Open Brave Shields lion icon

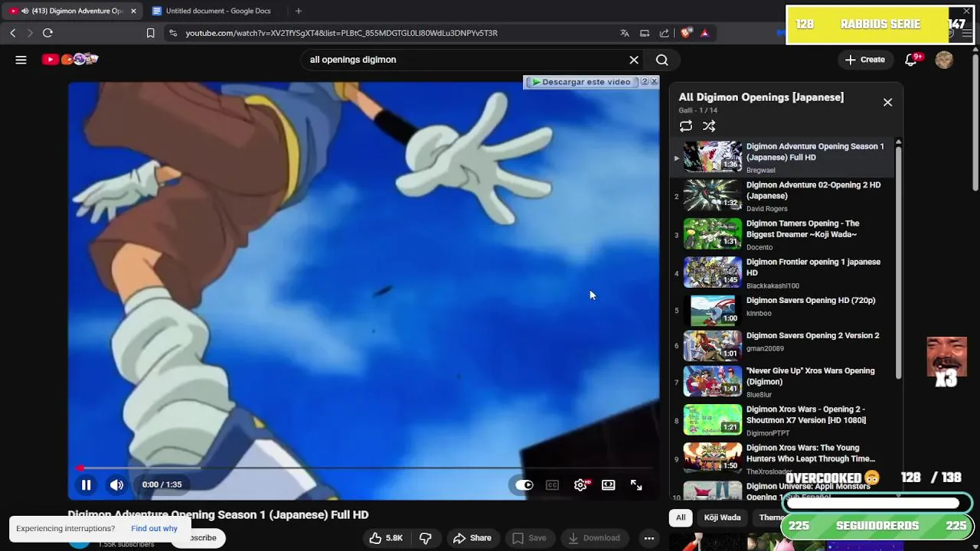(x=686, y=33)
